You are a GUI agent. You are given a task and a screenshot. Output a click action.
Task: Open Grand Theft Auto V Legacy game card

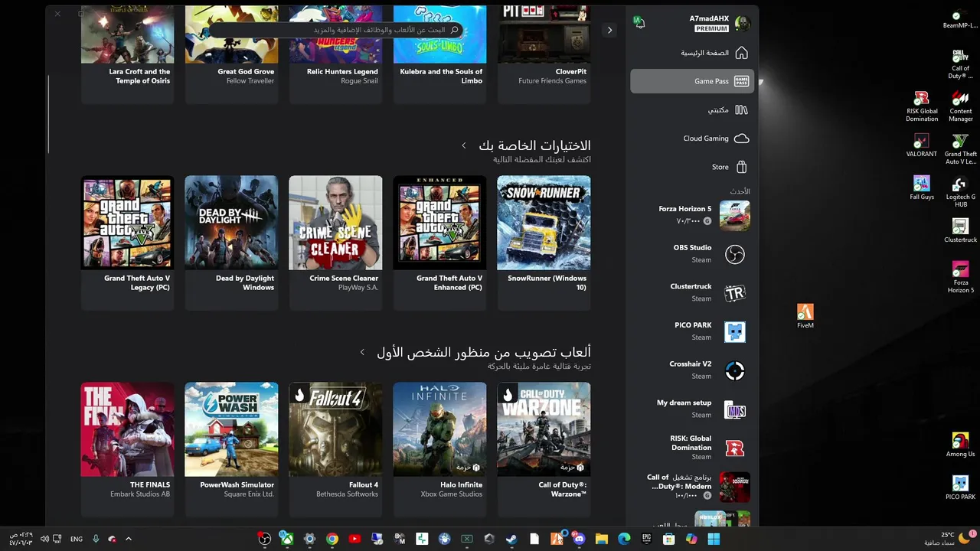tap(127, 243)
